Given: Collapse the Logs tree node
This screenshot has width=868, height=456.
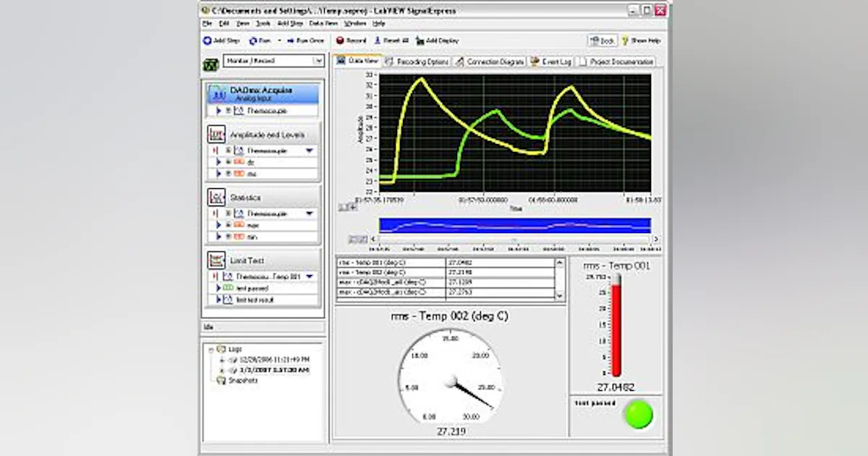Looking at the screenshot, I should point(210,349).
